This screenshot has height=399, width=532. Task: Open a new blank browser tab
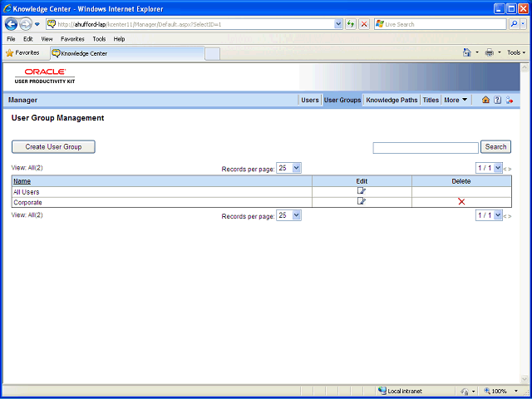pos(213,54)
